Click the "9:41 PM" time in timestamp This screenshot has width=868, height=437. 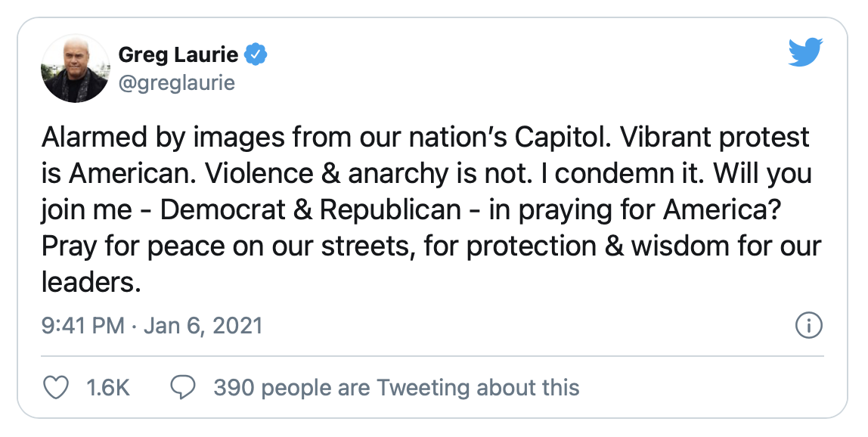pyautogui.click(x=82, y=326)
